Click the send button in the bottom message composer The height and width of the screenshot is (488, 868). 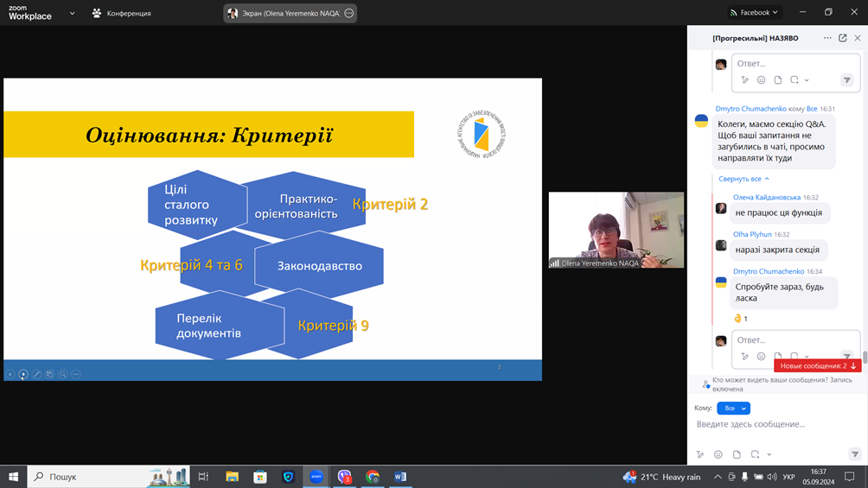[855, 454]
